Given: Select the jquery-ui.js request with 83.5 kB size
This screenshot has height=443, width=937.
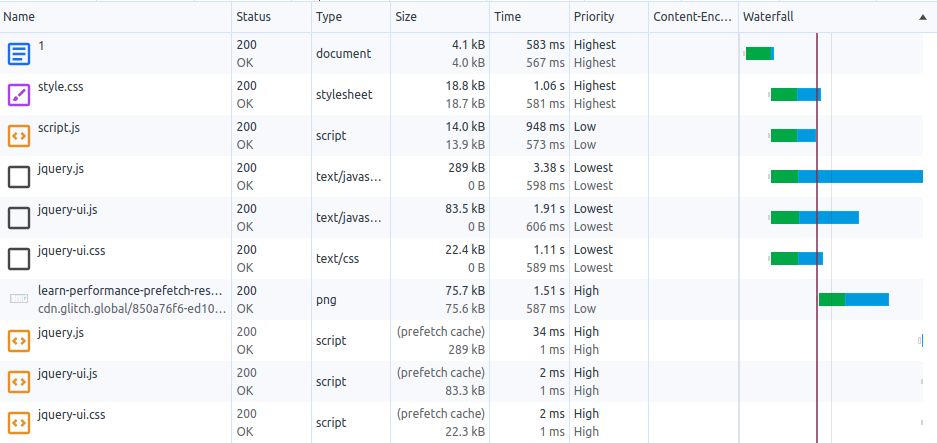Looking at the screenshot, I should click(67, 210).
